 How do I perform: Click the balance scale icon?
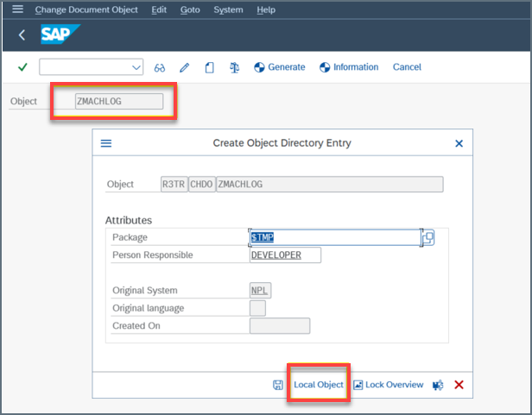[x=234, y=67]
